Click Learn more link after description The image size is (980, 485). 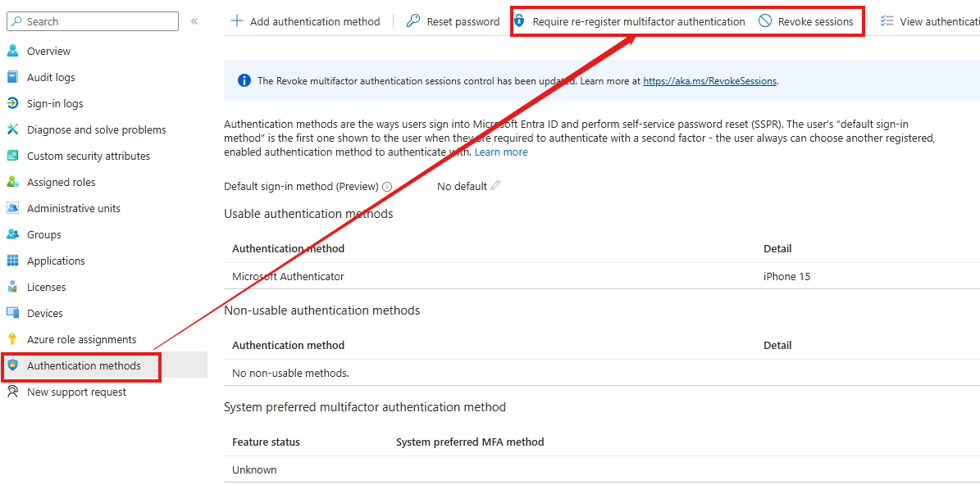click(500, 152)
